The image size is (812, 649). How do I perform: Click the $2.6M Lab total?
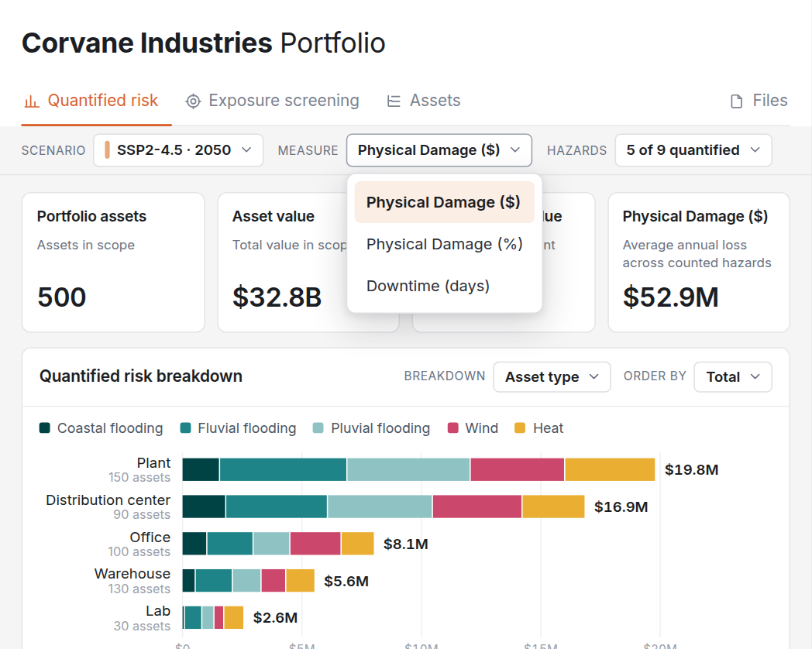pyautogui.click(x=275, y=617)
